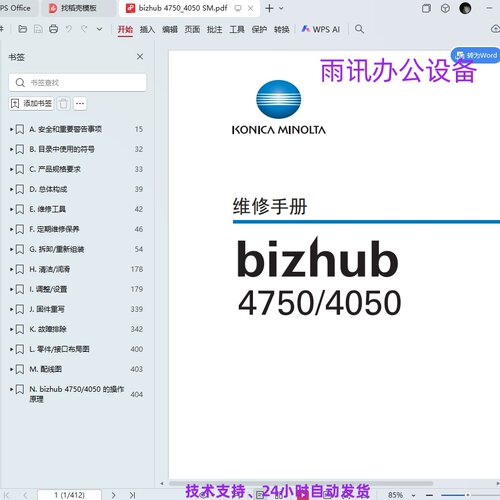Screen dimensions: 500x500
Task: Expand bookmark A. 安全和重要警告事项
Action: 11,129
